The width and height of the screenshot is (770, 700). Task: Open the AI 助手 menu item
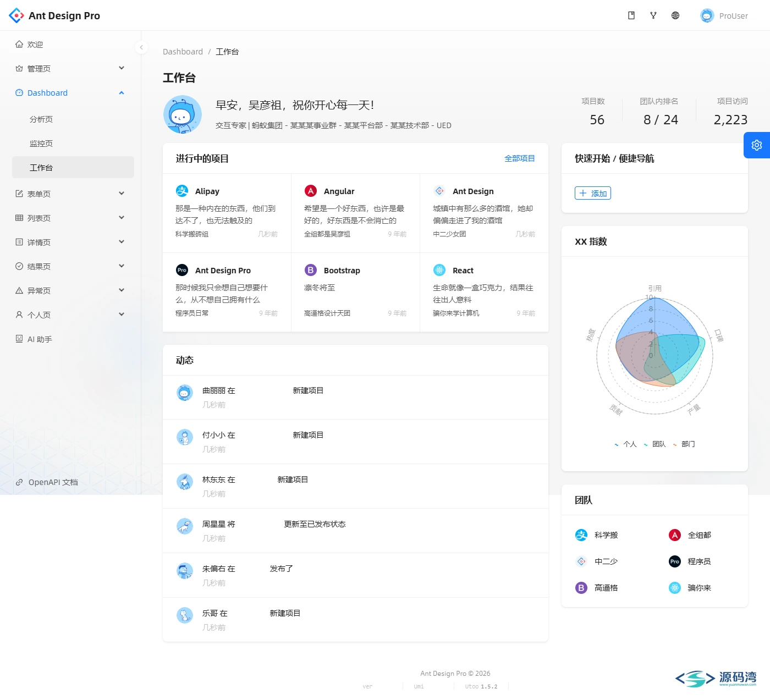pos(73,339)
